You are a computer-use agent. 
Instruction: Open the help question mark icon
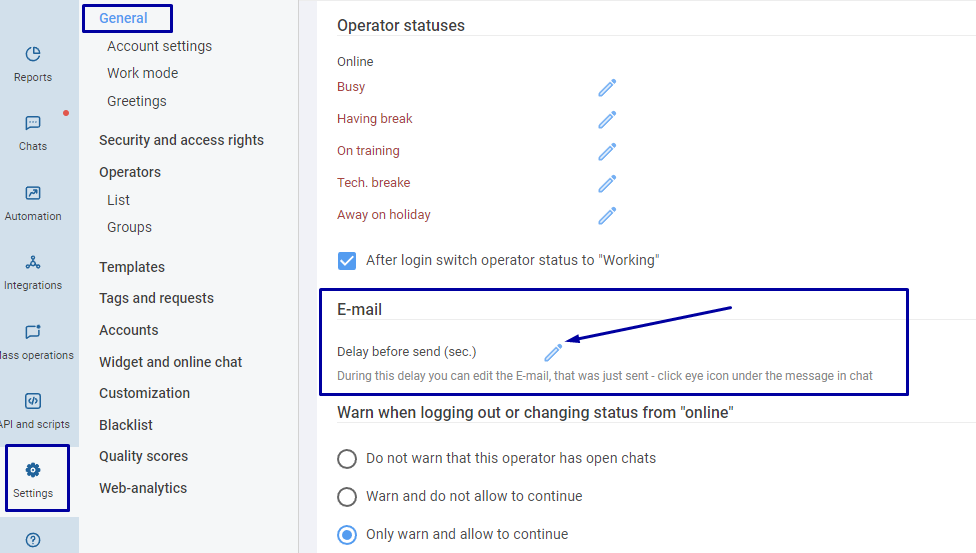pos(33,540)
